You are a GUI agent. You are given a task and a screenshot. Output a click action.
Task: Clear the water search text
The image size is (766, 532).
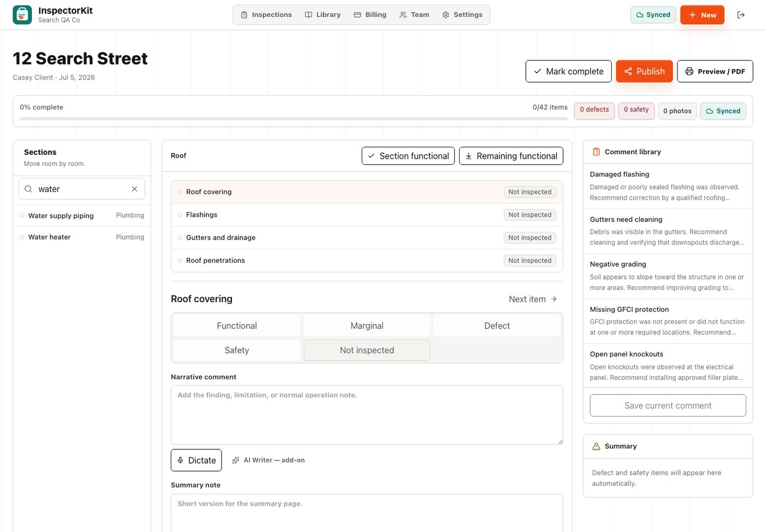point(135,189)
